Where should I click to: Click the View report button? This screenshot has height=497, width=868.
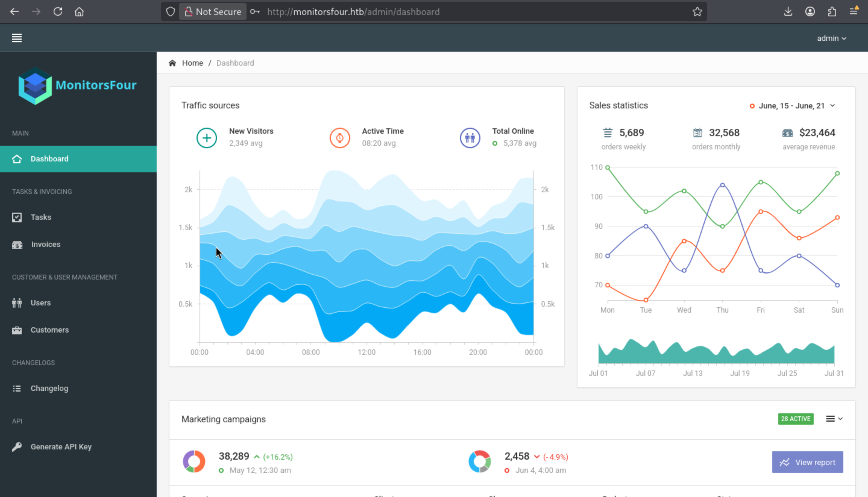tap(807, 462)
